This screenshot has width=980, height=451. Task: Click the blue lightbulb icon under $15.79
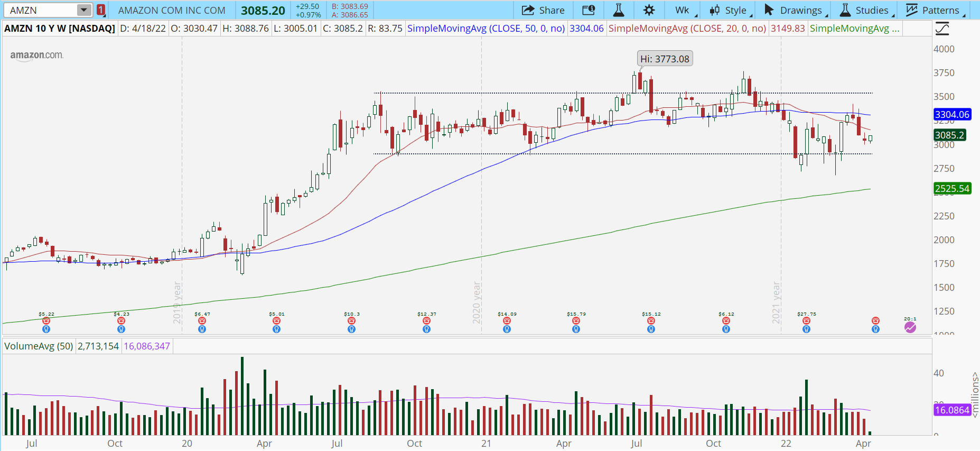(x=576, y=329)
